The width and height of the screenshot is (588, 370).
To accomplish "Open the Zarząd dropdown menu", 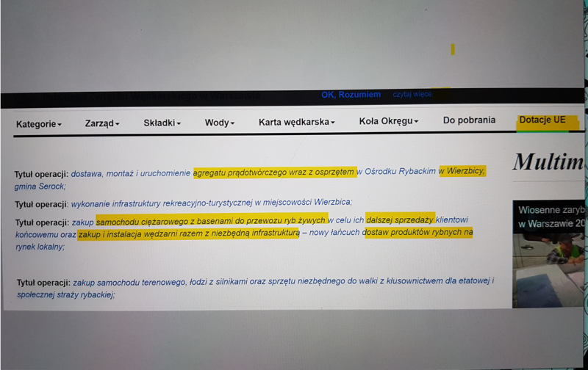I will click(101, 123).
